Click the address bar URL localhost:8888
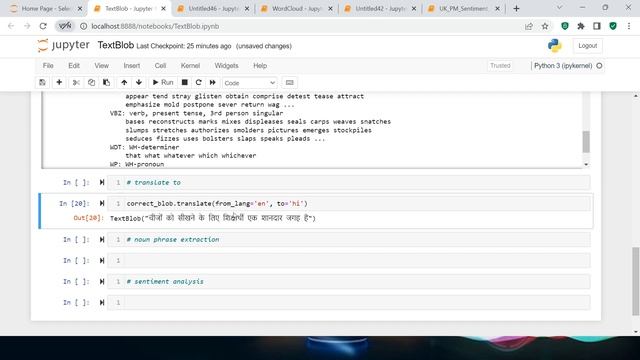Viewport: 640px width, 360px height. coord(155,26)
